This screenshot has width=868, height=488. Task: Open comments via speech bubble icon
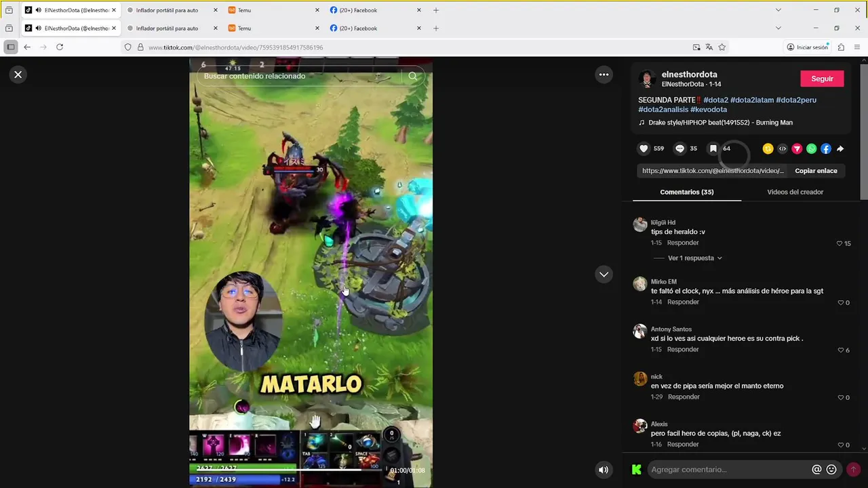point(679,148)
